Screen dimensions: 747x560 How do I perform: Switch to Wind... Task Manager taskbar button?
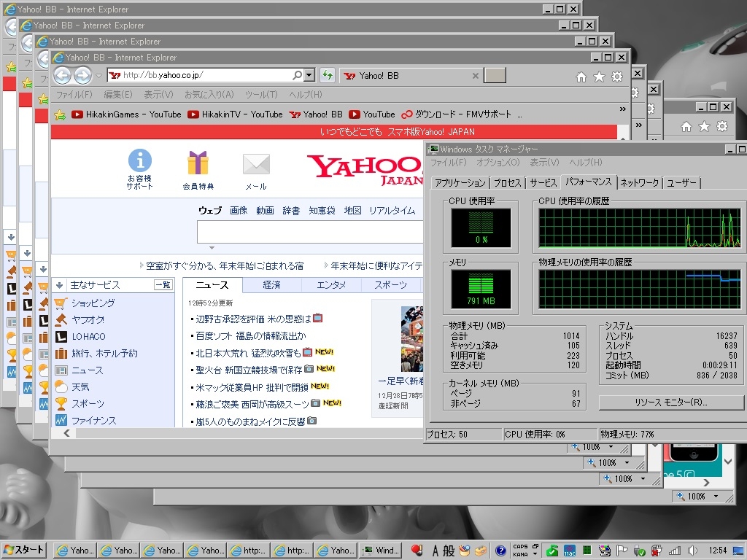(x=380, y=551)
